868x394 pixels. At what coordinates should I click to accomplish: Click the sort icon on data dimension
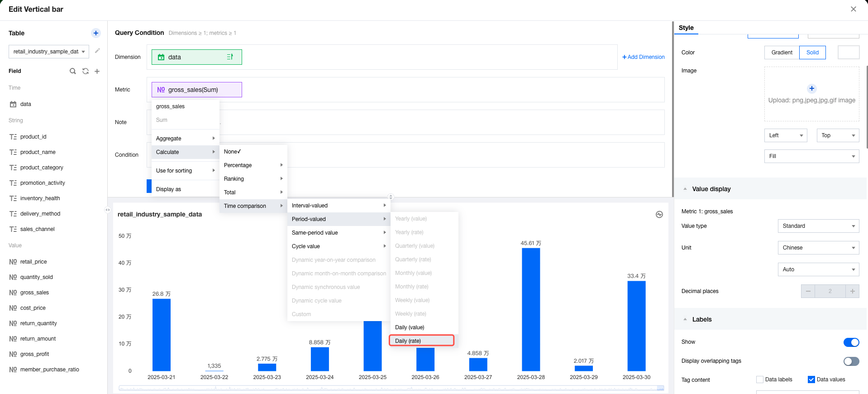point(230,57)
